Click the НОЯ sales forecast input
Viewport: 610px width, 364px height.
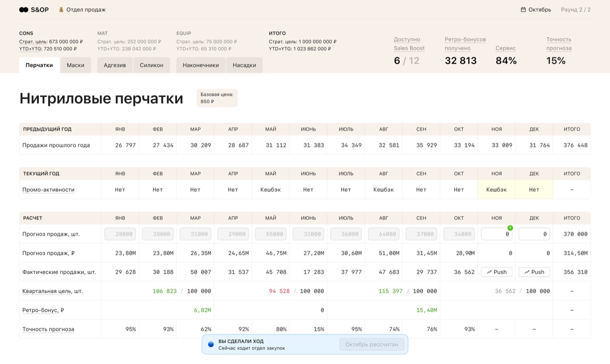coord(496,234)
